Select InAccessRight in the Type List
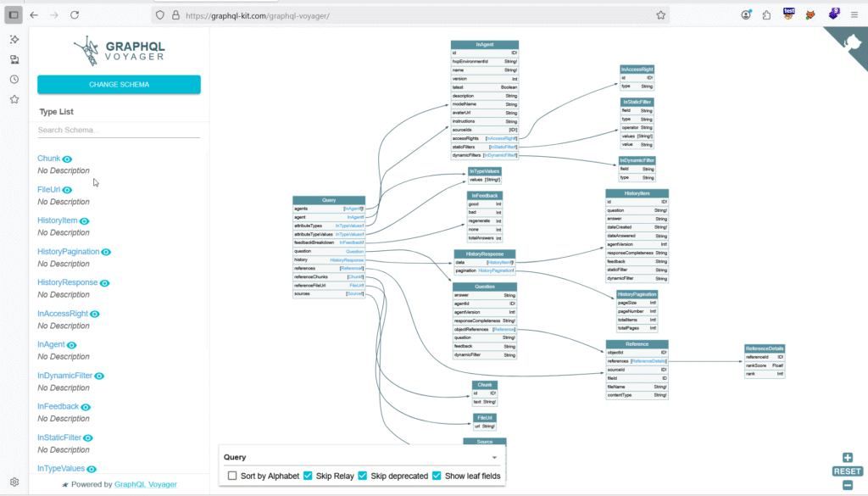The image size is (868, 496). click(x=62, y=314)
